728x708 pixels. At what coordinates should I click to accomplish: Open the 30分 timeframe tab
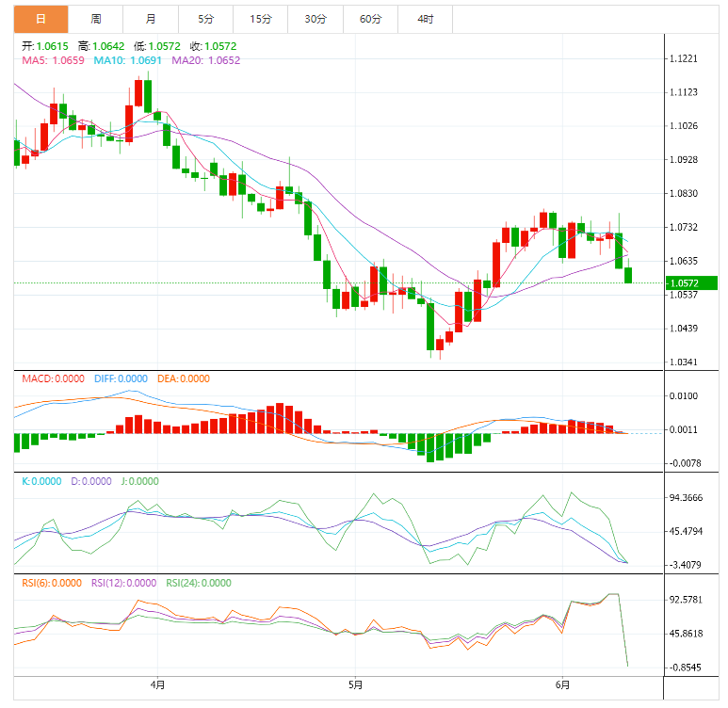click(x=315, y=19)
